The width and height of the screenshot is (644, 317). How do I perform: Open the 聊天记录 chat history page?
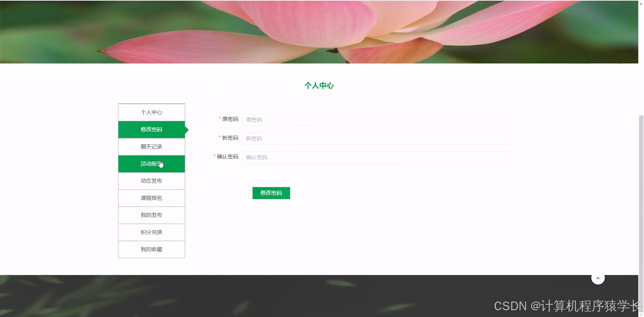tap(151, 146)
